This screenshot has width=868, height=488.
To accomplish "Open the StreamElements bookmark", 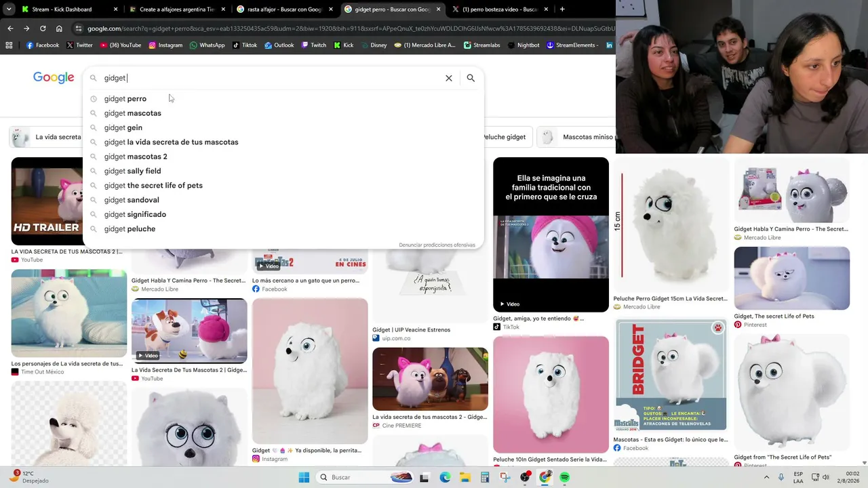I will click(574, 45).
